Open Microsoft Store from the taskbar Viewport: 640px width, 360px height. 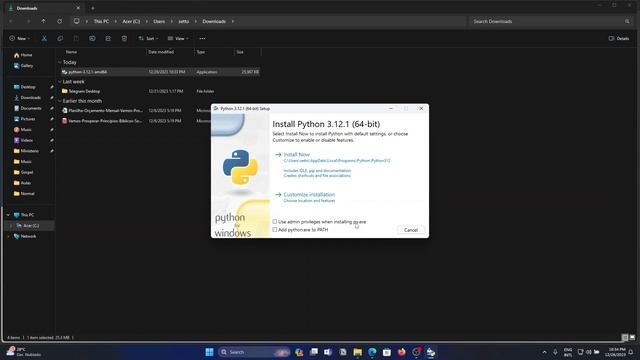pyautogui.click(x=387, y=352)
